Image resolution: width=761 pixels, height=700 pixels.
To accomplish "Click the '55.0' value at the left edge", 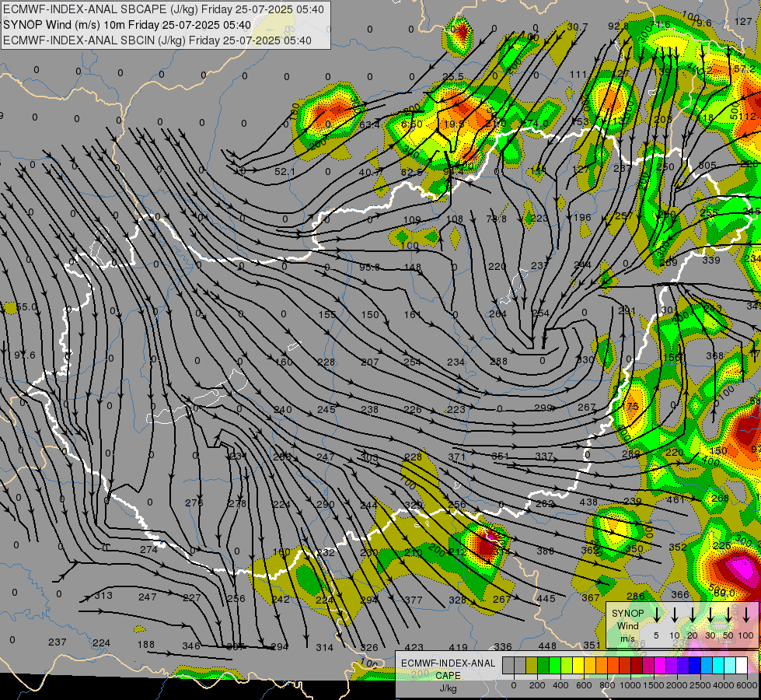I will (26, 307).
